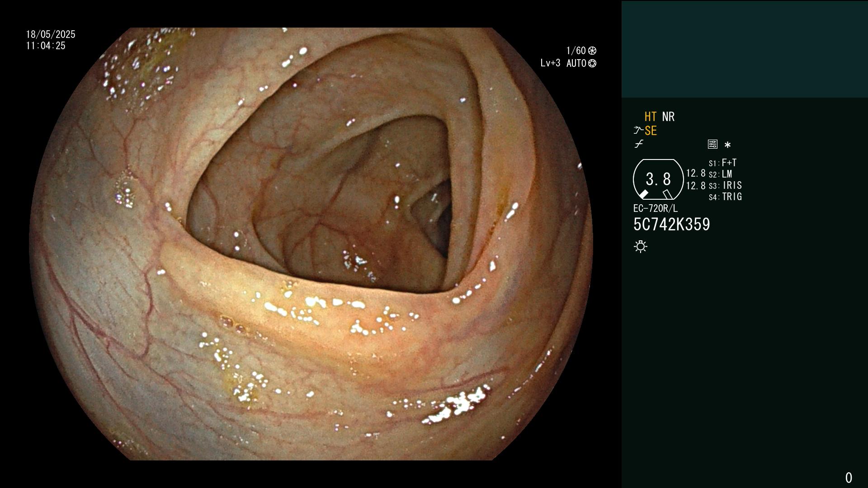Click the scope tip diagram showing 3.8
Viewport: 868px width, 488px height.
[x=658, y=179]
